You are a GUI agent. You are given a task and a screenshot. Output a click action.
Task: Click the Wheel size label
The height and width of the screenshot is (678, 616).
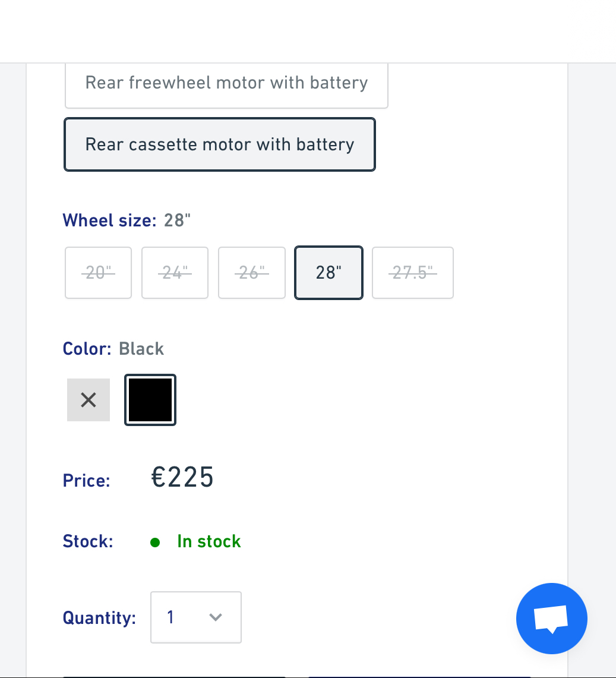[109, 220]
